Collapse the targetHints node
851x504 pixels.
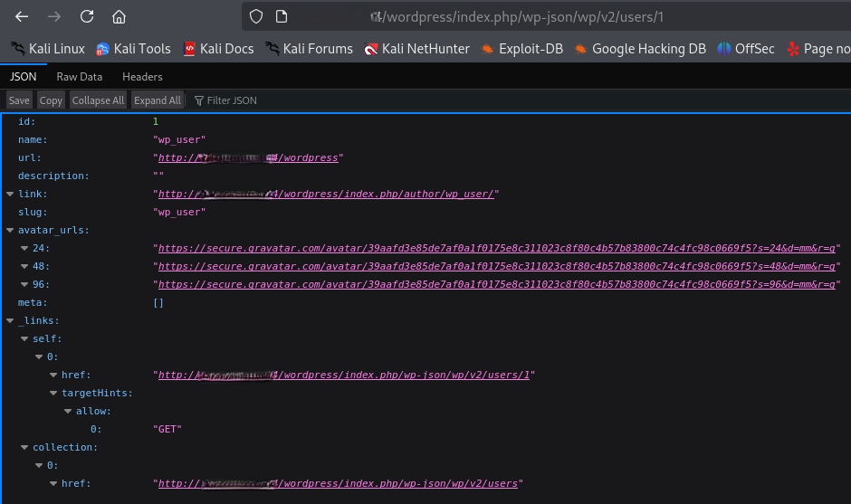(x=53, y=393)
